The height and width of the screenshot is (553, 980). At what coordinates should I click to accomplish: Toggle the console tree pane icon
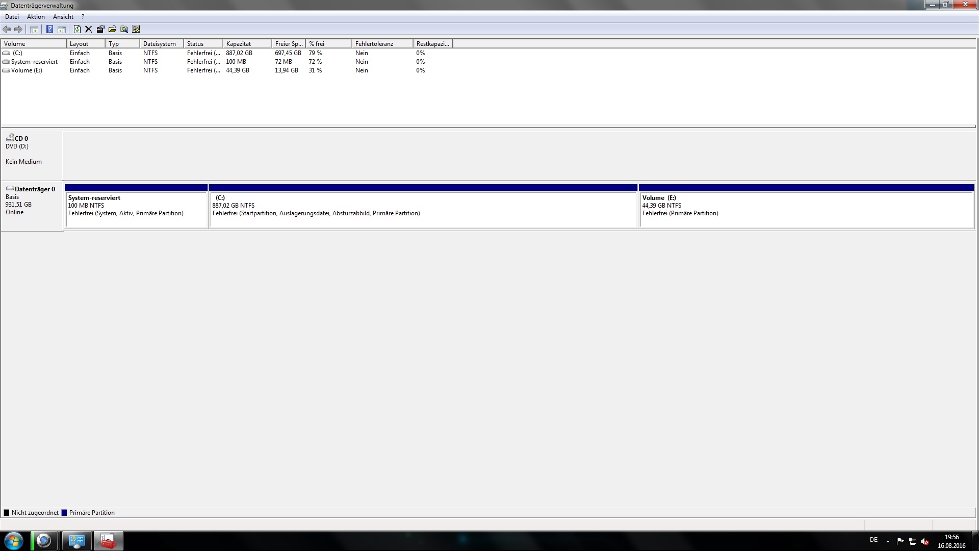click(34, 30)
